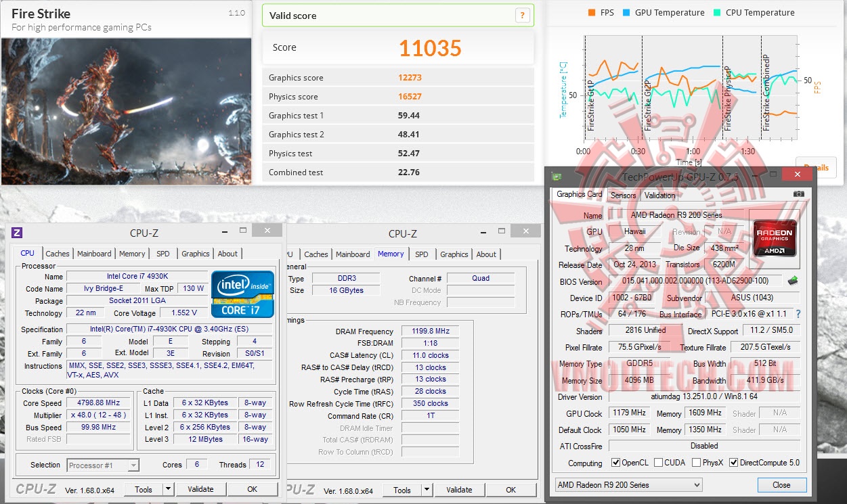
Task: Click the GPU Clock value 1179 MHz
Action: [x=629, y=413]
